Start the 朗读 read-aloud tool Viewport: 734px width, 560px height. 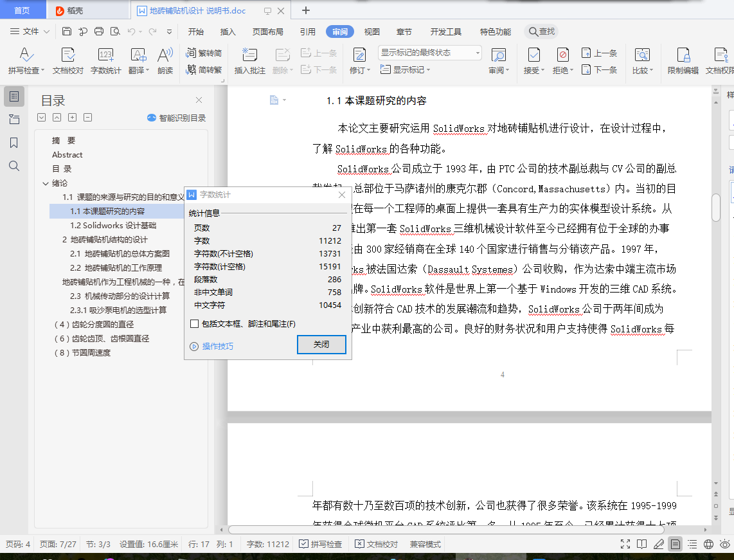tap(165, 61)
